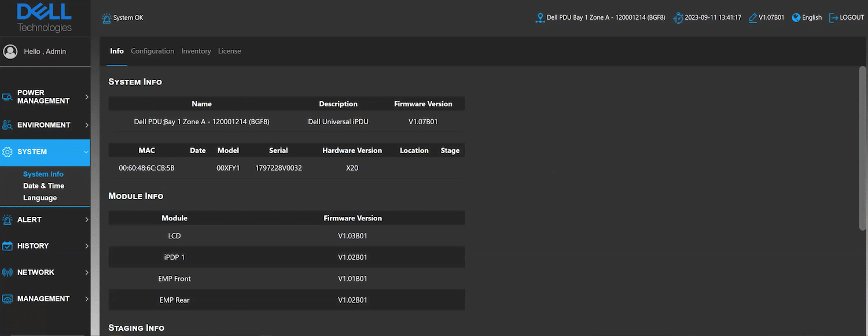This screenshot has height=336, width=868.
Task: Click the date and time clock icon
Action: 678,18
